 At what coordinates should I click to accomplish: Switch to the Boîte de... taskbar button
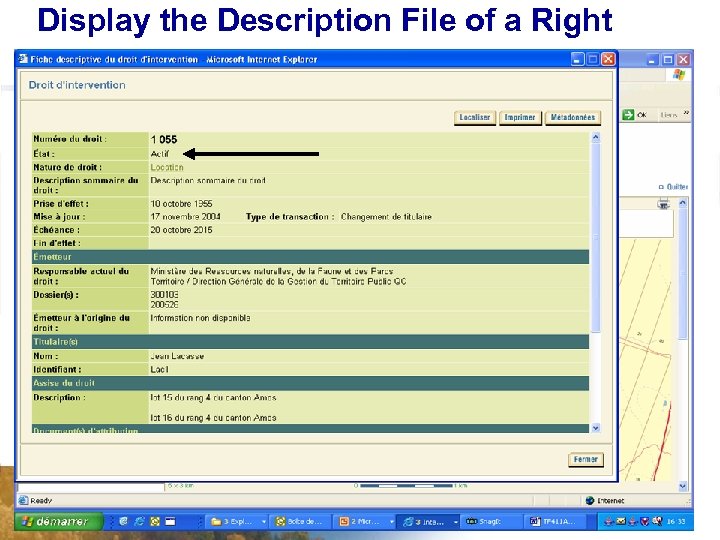tap(300, 522)
